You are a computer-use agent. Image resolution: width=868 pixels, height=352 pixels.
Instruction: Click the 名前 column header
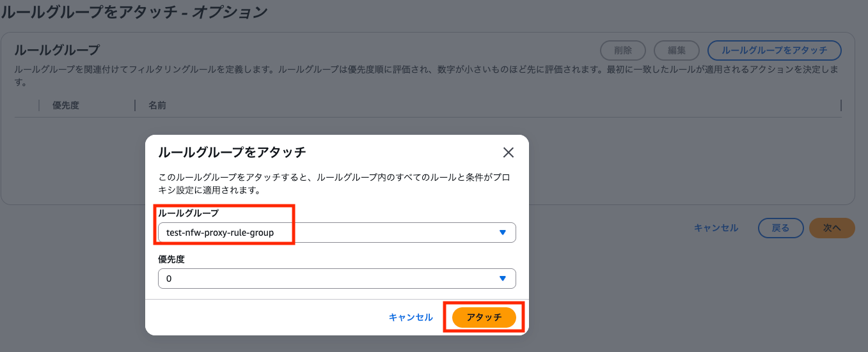coord(157,105)
